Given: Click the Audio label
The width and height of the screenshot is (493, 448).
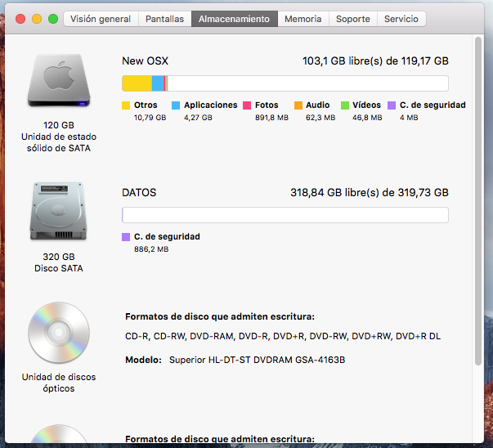Looking at the screenshot, I should [x=318, y=105].
